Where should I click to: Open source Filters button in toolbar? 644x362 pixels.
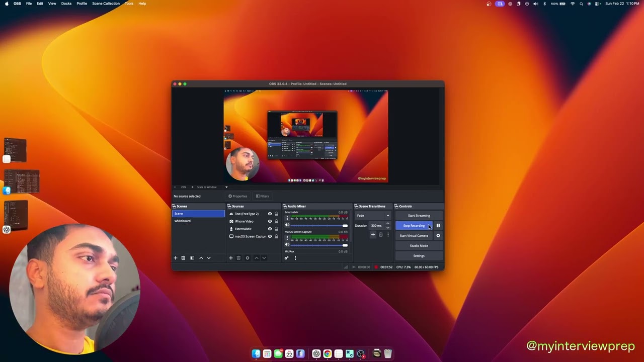[262, 196]
